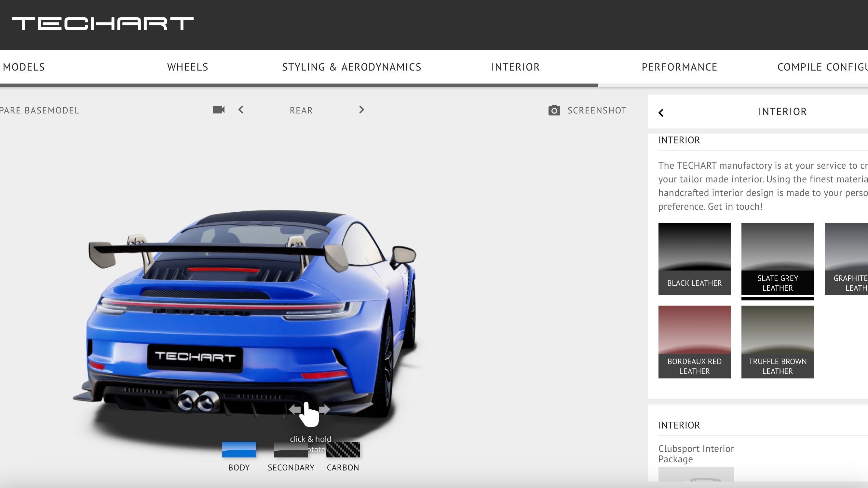
Task: Collapse the Interior panel with back chevron
Action: [661, 112]
